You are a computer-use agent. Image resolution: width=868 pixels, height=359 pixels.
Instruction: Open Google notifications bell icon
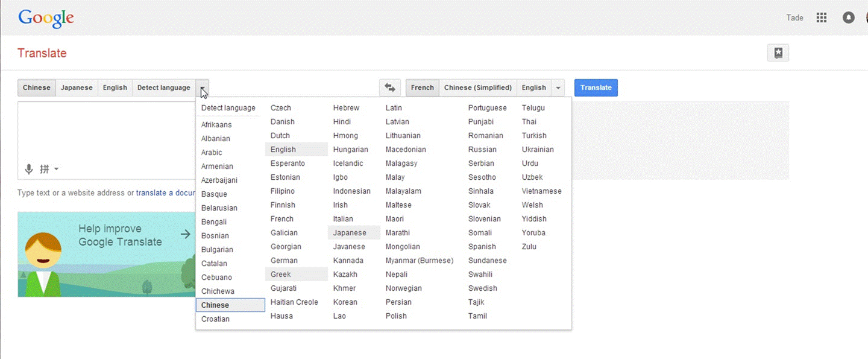[849, 17]
